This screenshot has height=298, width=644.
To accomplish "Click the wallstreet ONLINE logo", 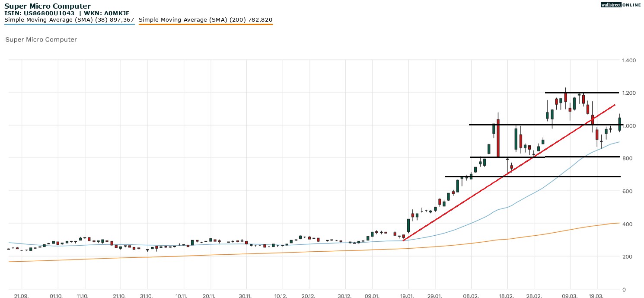I will 621,5.
